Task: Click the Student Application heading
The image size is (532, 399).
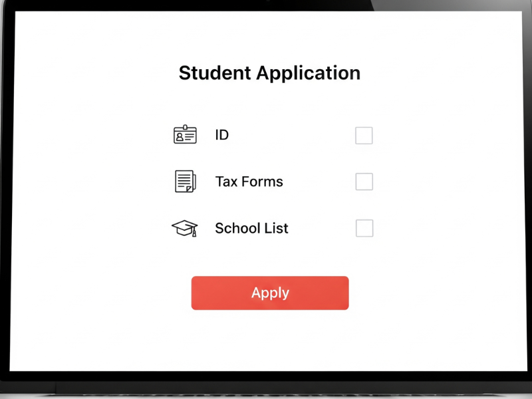Action: (269, 73)
